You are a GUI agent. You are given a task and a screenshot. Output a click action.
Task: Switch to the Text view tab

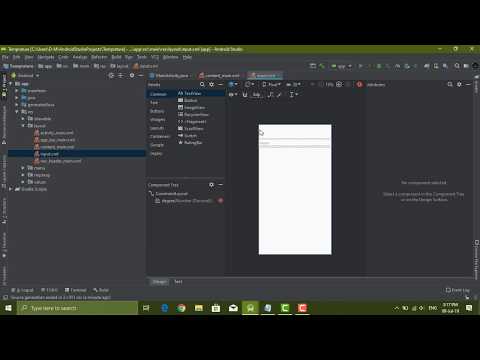click(178, 282)
